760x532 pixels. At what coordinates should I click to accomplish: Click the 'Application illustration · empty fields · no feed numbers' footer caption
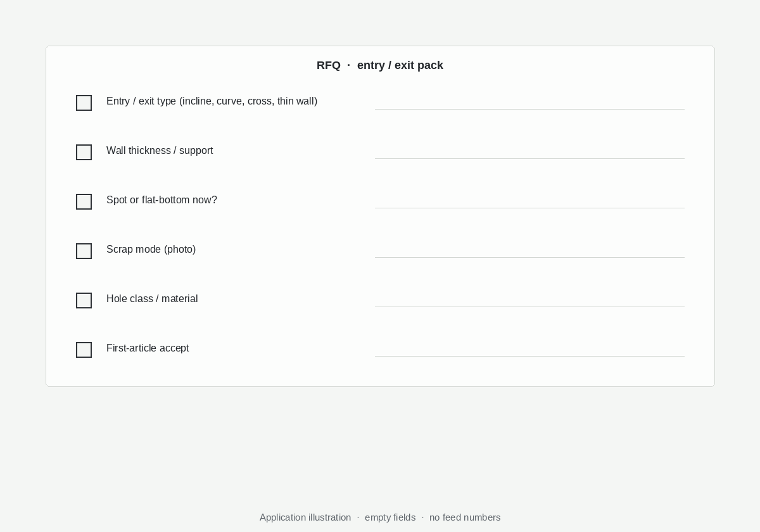click(x=380, y=517)
